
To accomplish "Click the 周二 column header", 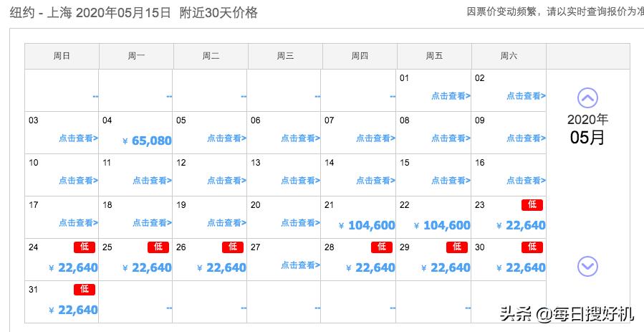I will tap(211, 56).
